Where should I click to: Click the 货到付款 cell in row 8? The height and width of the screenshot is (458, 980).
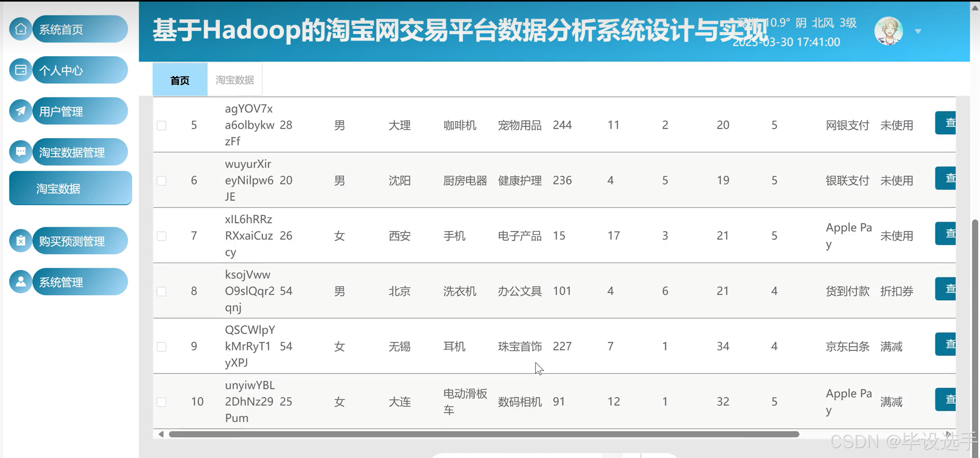pos(848,291)
